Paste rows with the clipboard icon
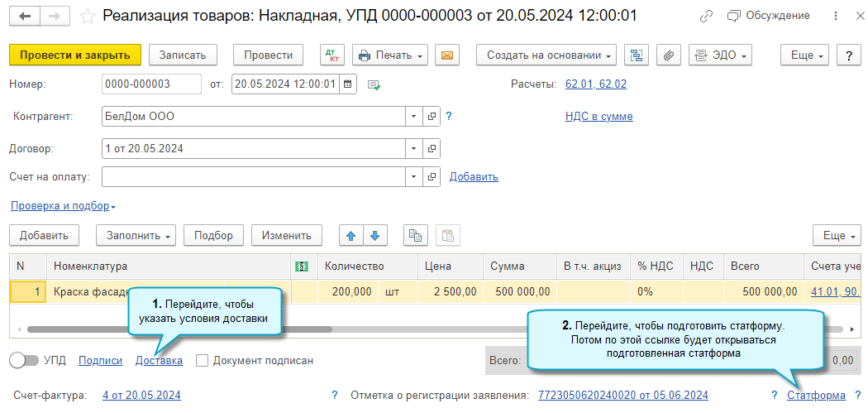 pos(448,235)
